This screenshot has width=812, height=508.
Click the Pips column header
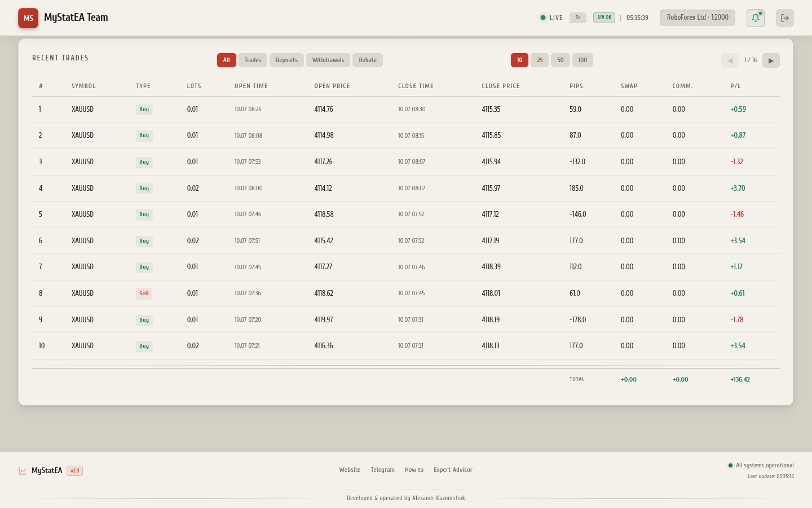point(576,86)
